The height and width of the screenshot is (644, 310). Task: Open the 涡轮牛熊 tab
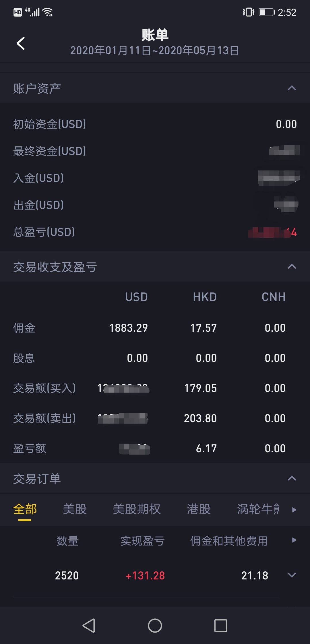[x=258, y=509]
